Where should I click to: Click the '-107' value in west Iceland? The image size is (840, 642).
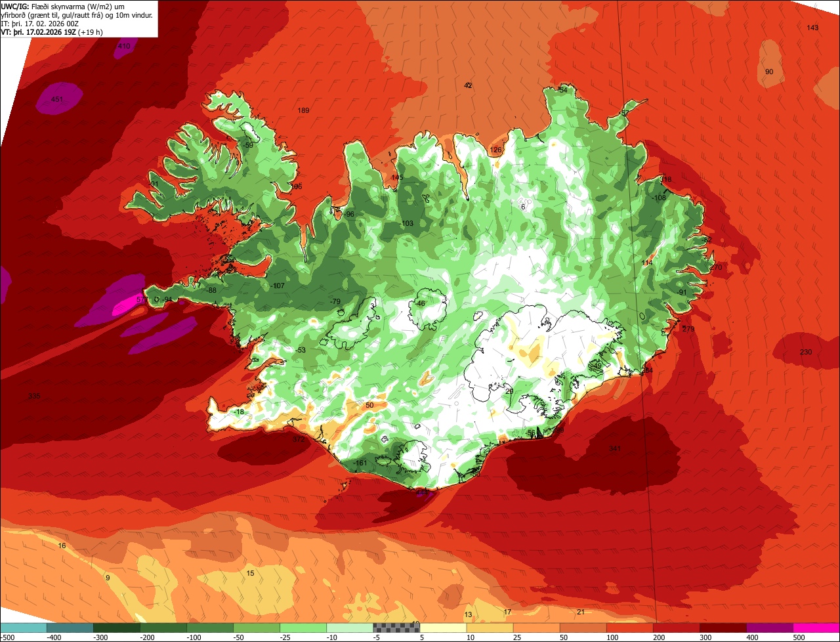tap(277, 286)
